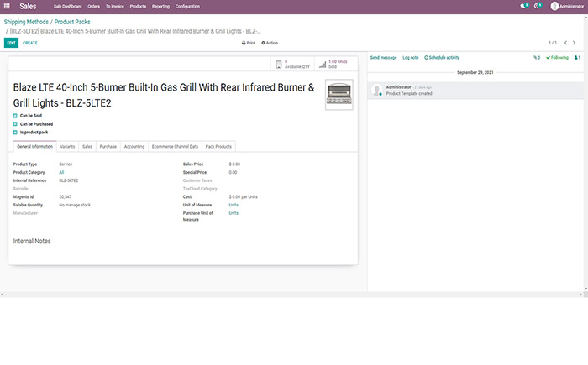The width and height of the screenshot is (588, 365).
Task: Expand the Configuration menu in navbar
Action: [187, 6]
